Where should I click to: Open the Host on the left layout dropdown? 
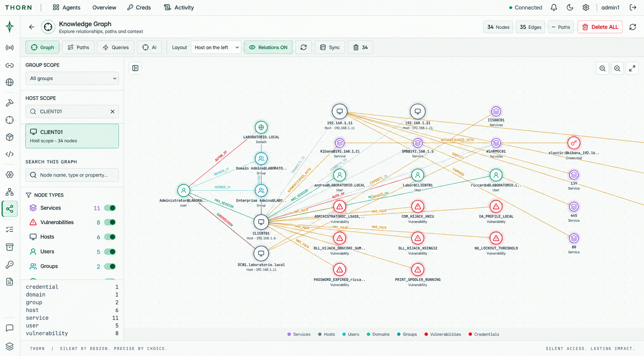tap(216, 47)
